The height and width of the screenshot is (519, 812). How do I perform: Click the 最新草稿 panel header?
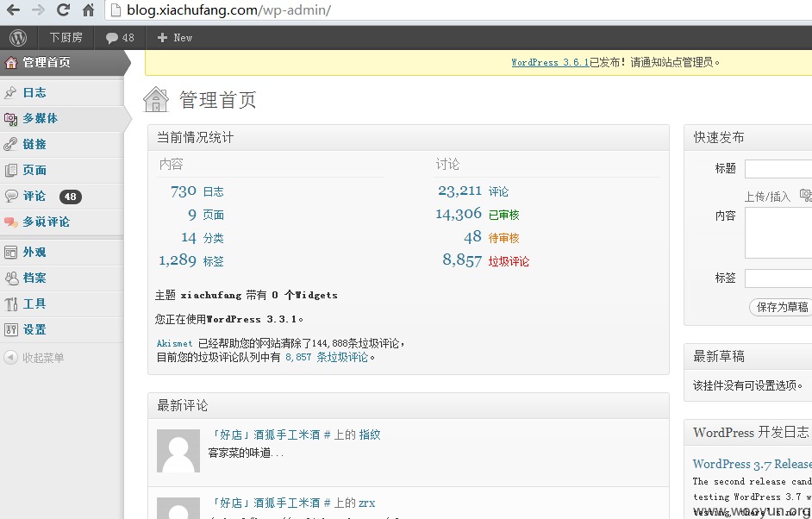pyautogui.click(x=748, y=356)
